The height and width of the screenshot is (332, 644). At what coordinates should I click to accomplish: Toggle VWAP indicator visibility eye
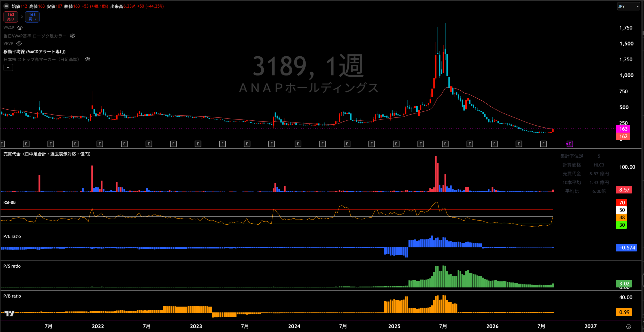[x=20, y=28]
